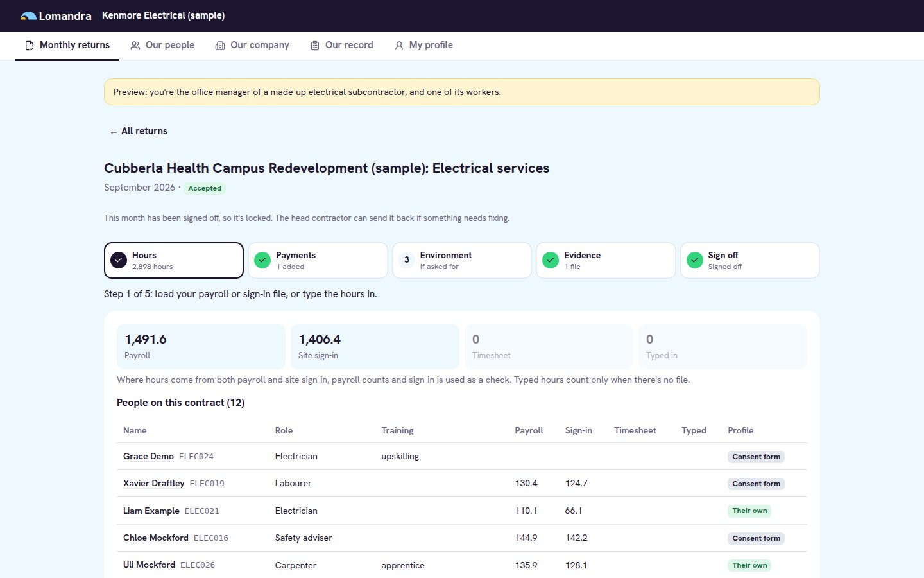This screenshot has width=924, height=578.
Task: Click the Lomandra logo icon
Action: click(28, 16)
